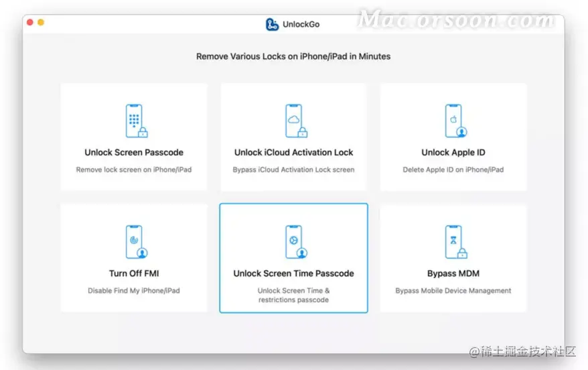Screen dimensions: 588x370
Task: Choose Bypass MDM title
Action: click(453, 273)
